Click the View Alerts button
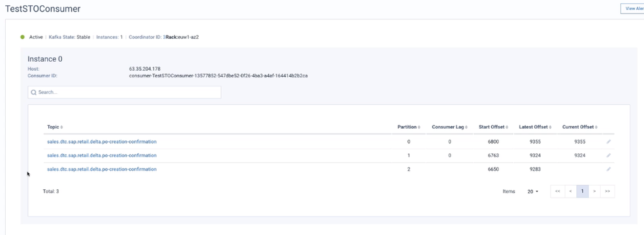This screenshot has height=235, width=644. click(x=632, y=8)
